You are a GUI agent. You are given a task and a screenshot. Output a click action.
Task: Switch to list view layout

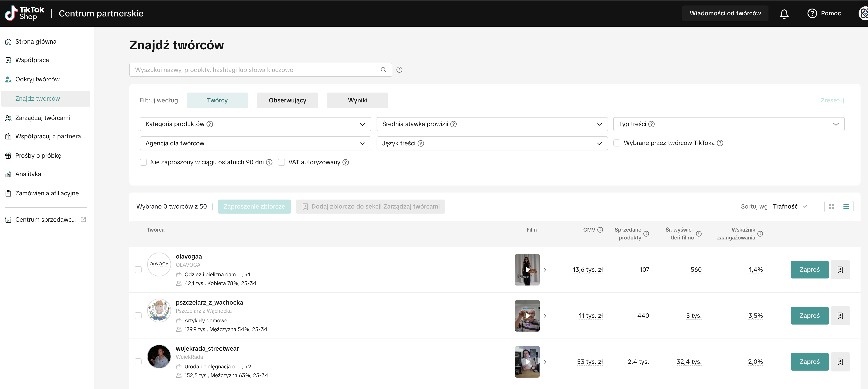[846, 207]
